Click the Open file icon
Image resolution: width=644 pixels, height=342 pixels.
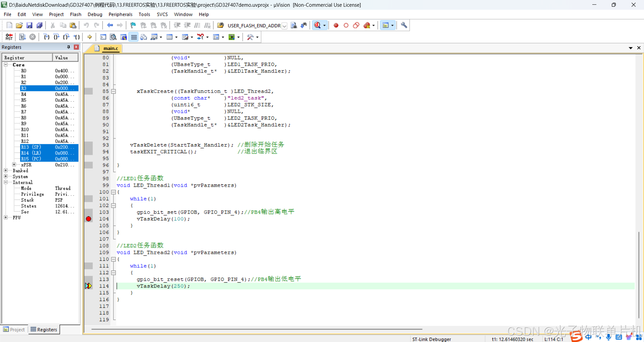[x=19, y=26]
